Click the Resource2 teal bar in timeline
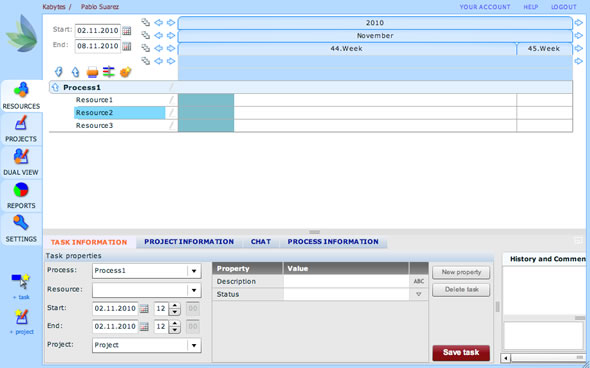This screenshot has width=590, height=368. tap(206, 113)
